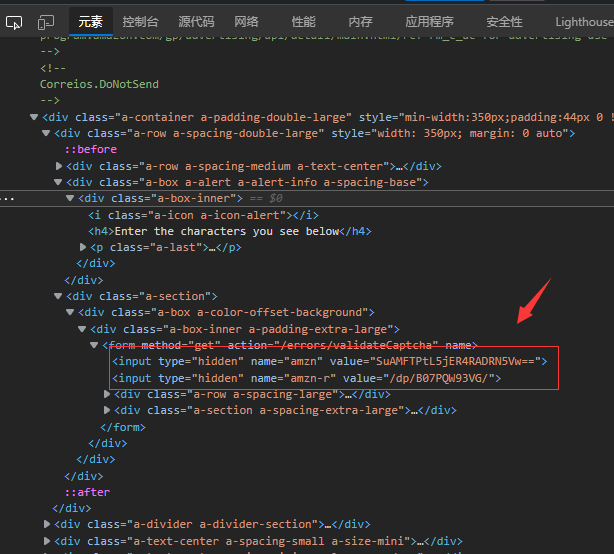The height and width of the screenshot is (554, 614).
Task: Expand the a-row a-spacing-medium a-text-center div
Action: pos(59,166)
